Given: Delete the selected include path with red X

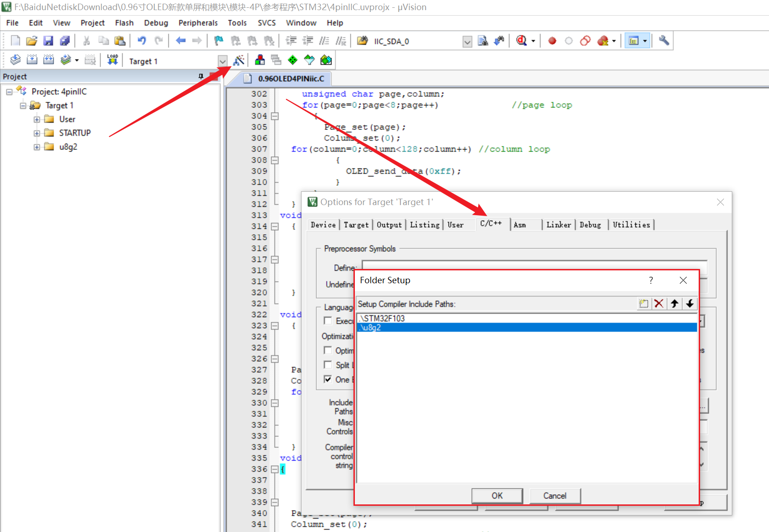Looking at the screenshot, I should [659, 303].
